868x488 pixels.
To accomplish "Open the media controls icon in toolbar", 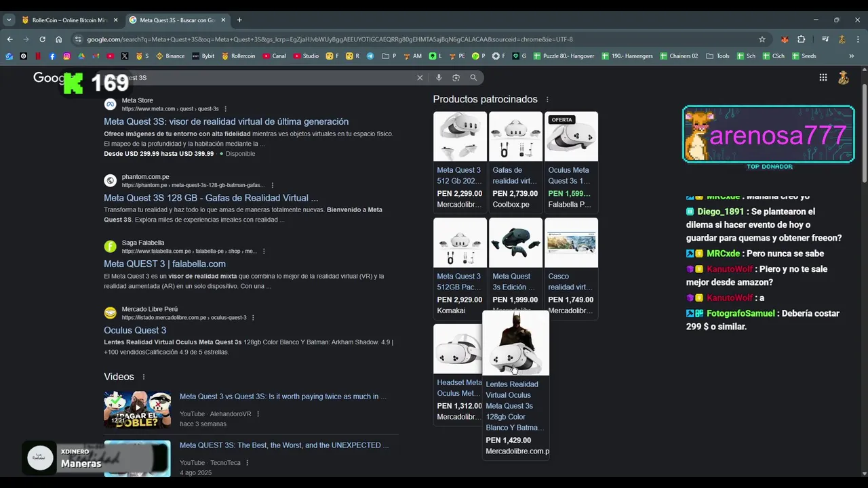I will [x=825, y=39].
